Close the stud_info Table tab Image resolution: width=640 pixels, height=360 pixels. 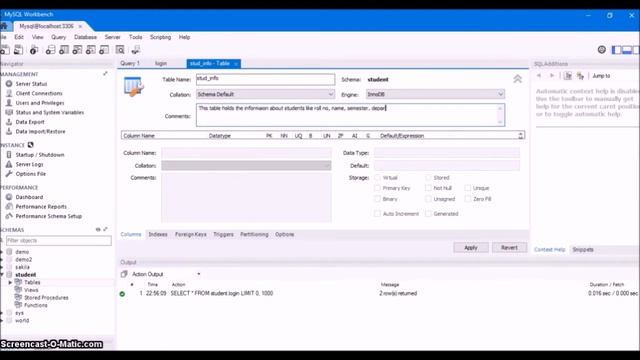coord(236,64)
